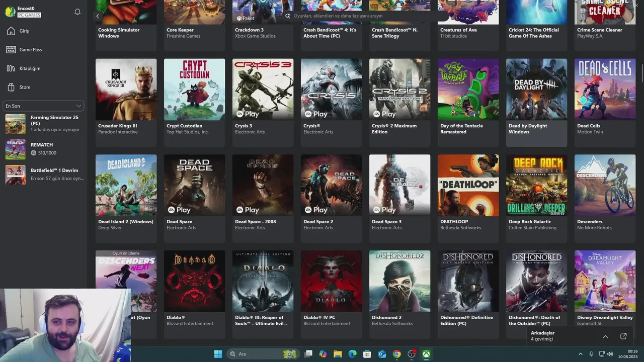Open the volume tray icon
The width and height of the screenshot is (644, 362).
pos(610,354)
